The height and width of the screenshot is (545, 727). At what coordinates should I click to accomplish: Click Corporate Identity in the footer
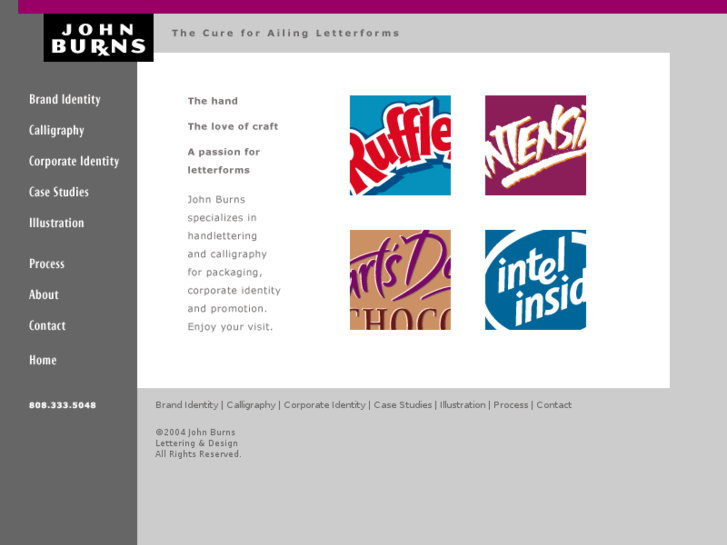(325, 405)
